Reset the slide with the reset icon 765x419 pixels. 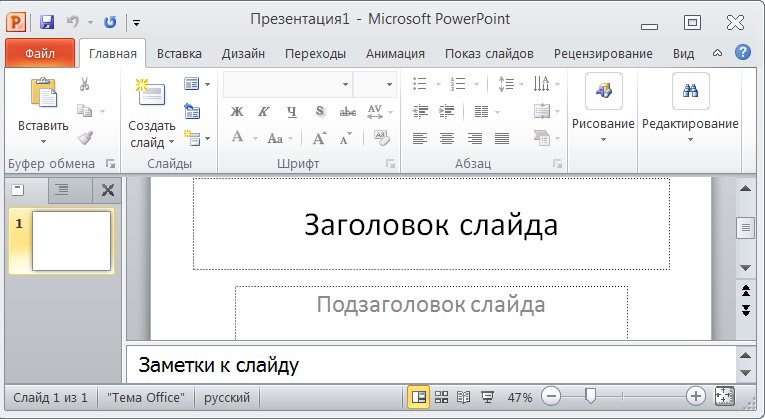tap(192, 111)
